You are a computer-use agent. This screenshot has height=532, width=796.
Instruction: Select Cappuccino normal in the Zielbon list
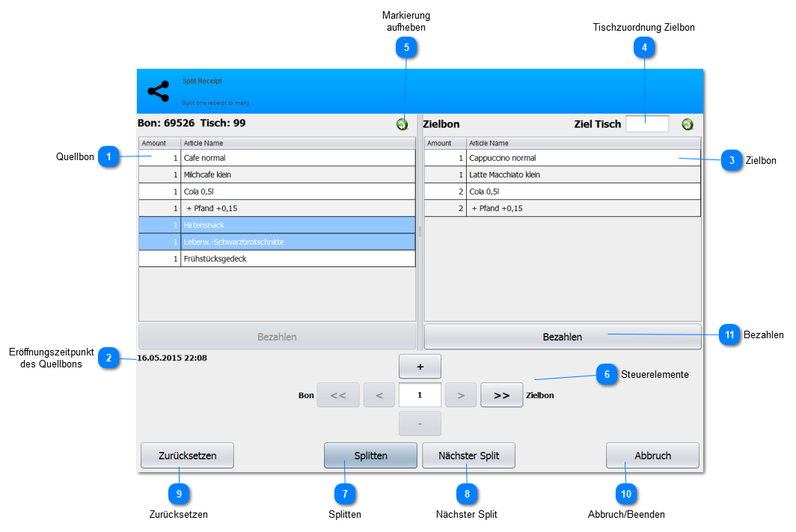tap(563, 158)
